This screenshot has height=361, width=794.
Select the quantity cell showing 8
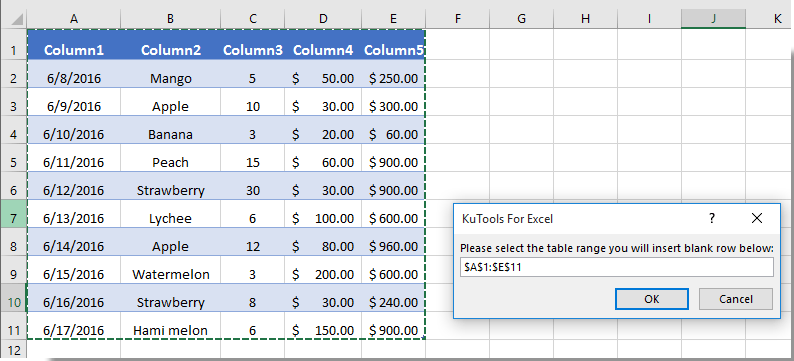pos(253,298)
